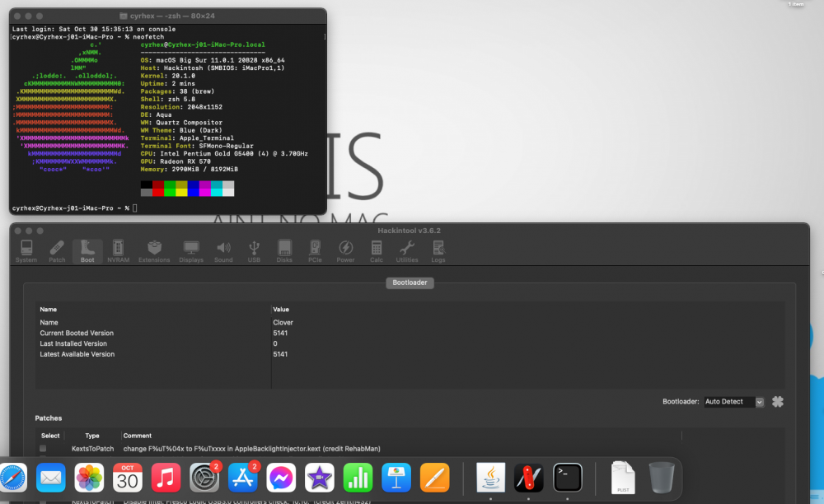Switch to Displays in Hackintool toolbar
This screenshot has width=824, height=504.
[191, 251]
